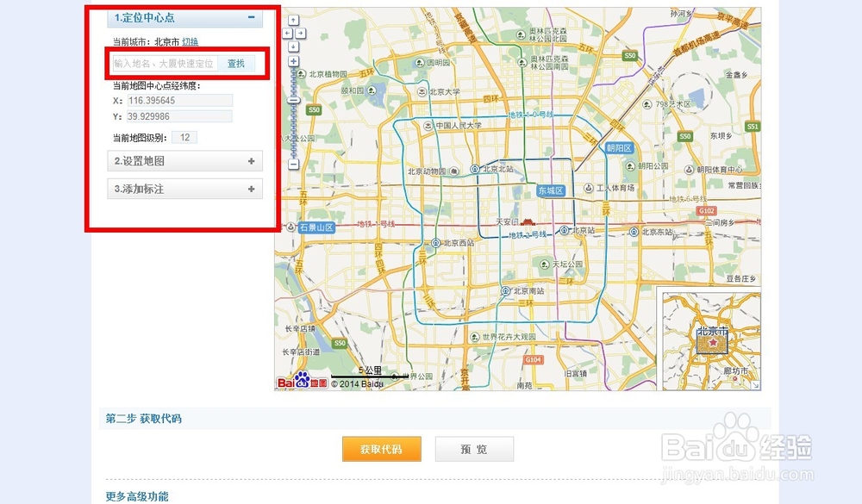The width and height of the screenshot is (862, 504).
Task: Click the 第二步 获取代码 heading
Action: [x=143, y=419]
